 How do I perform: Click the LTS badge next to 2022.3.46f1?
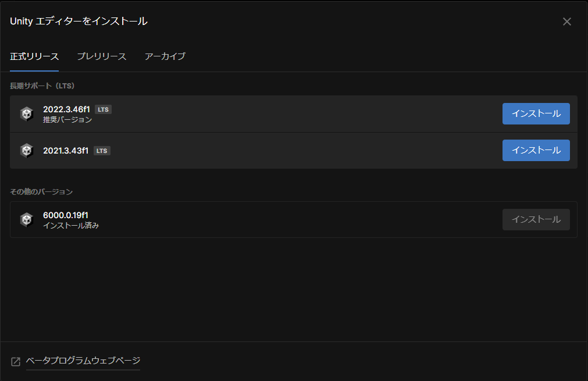point(103,109)
